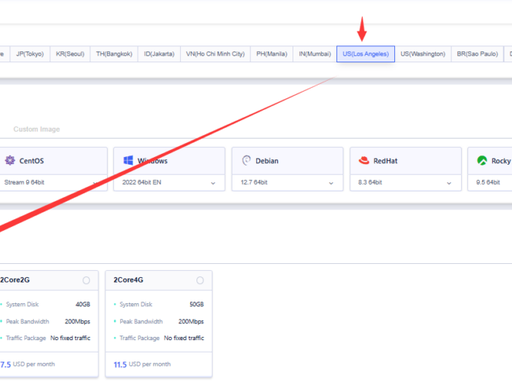The height and width of the screenshot is (384, 512).
Task: Expand the Debian version chevron arrow
Action: tap(331, 183)
